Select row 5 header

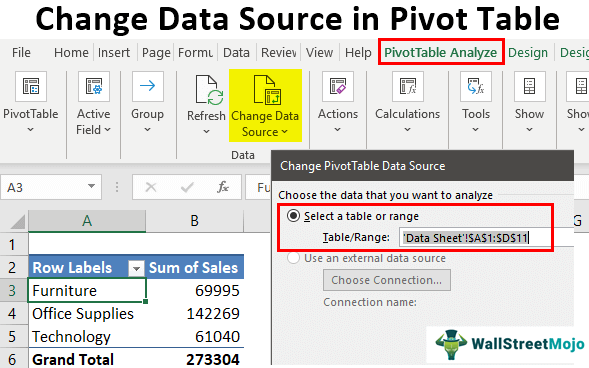(14, 336)
